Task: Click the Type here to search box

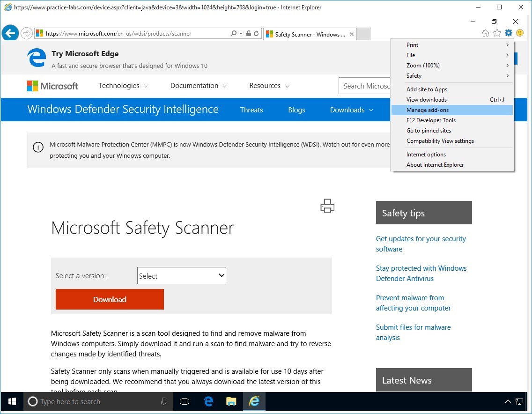Action: [98, 402]
